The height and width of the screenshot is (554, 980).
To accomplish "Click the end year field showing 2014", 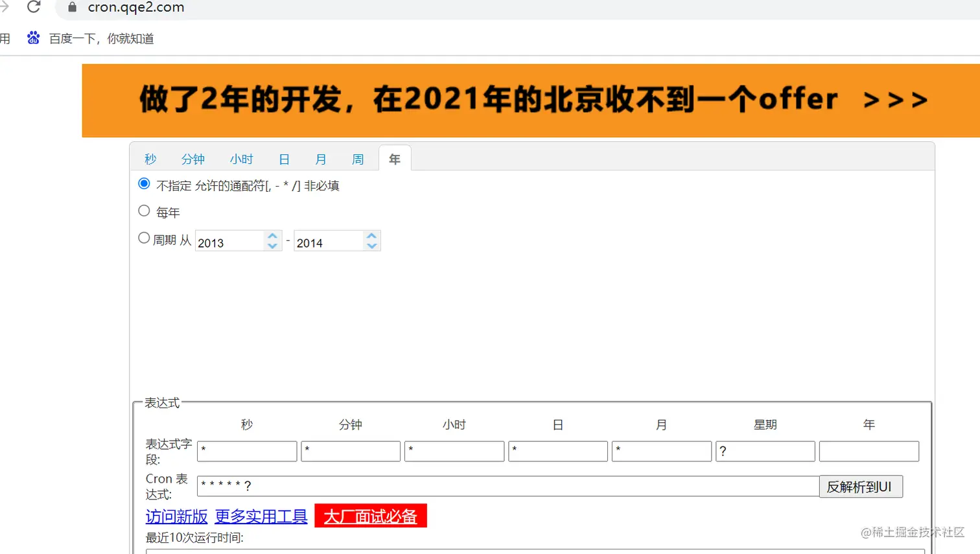I will [x=329, y=242].
